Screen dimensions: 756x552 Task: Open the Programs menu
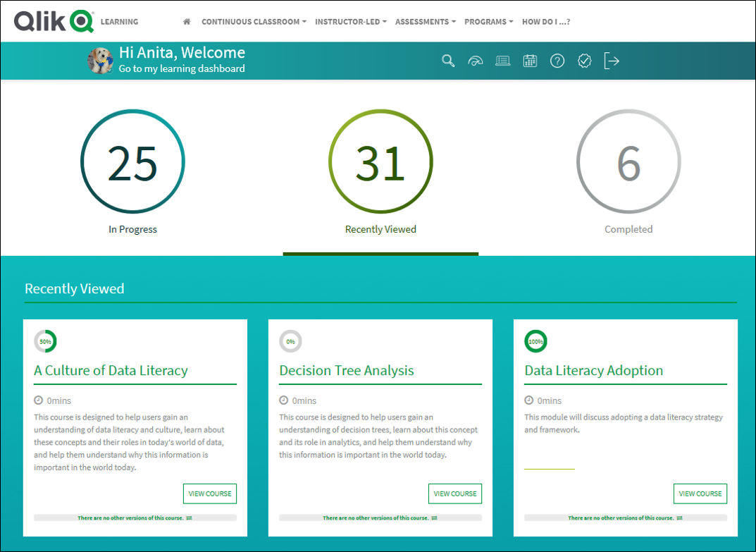488,22
